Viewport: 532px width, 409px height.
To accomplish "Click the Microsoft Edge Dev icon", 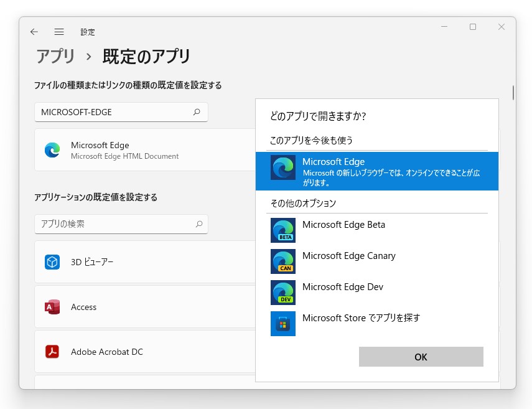I will click(283, 293).
